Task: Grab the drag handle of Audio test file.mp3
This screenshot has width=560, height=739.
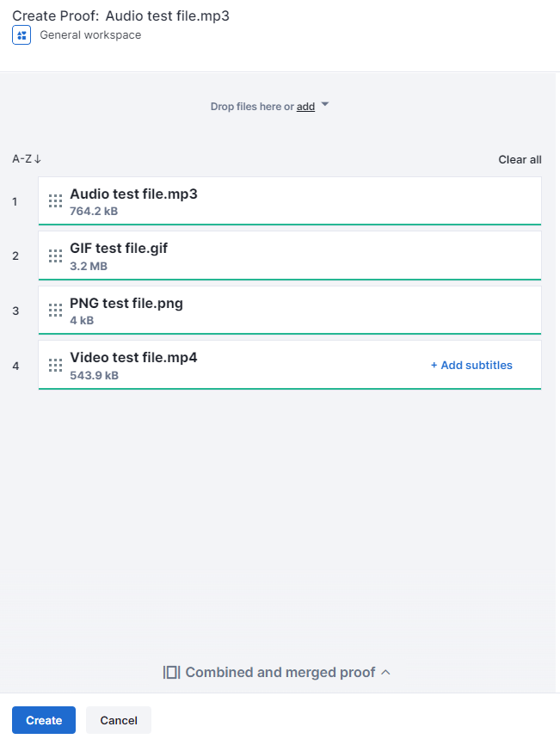Action: point(55,201)
